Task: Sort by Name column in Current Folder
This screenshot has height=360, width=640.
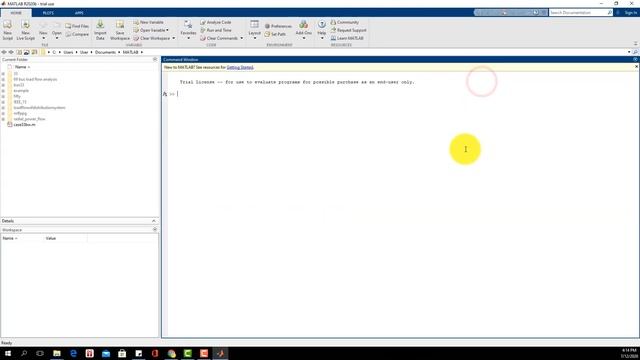Action: (22, 67)
